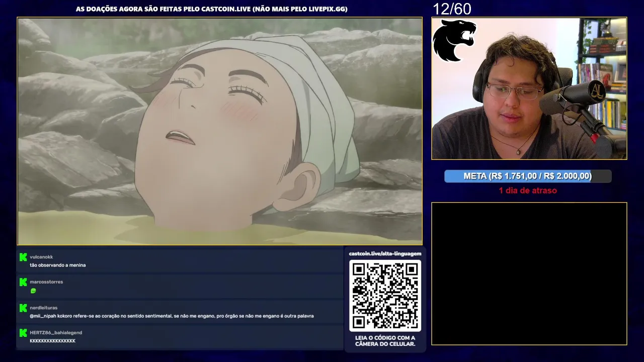This screenshot has width=644, height=362.
Task: Click the streamer webcam feed
Action: click(x=529, y=88)
